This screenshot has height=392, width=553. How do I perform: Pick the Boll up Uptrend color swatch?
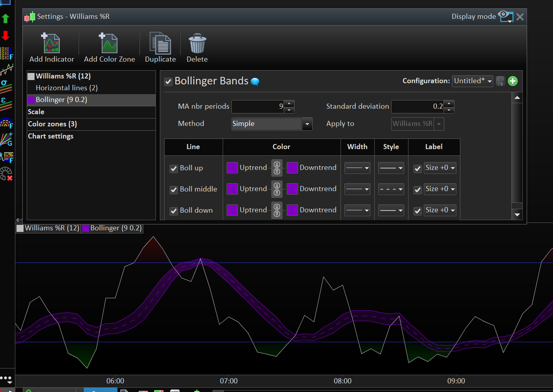(232, 168)
